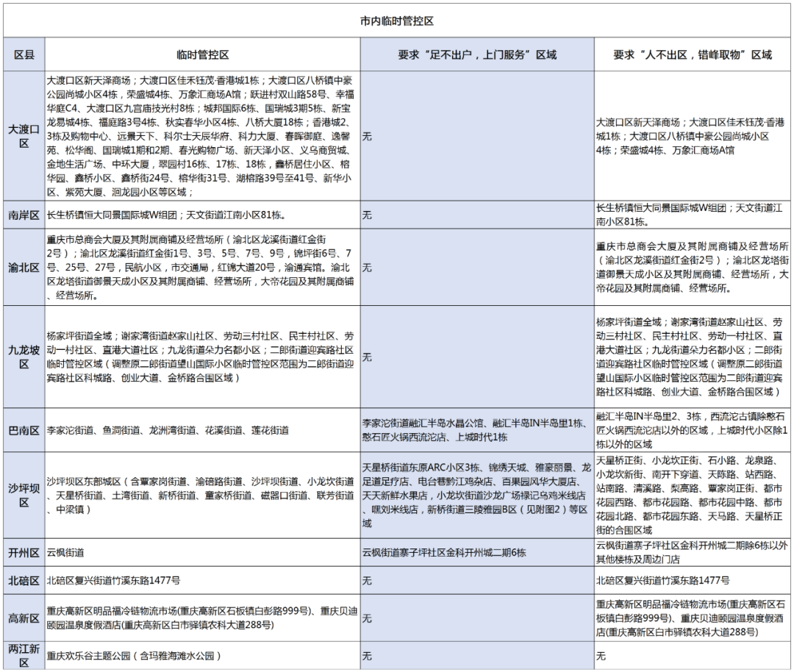
Task: Click the 重庆欢乐谷主题公园 cell
Action: (x=202, y=656)
